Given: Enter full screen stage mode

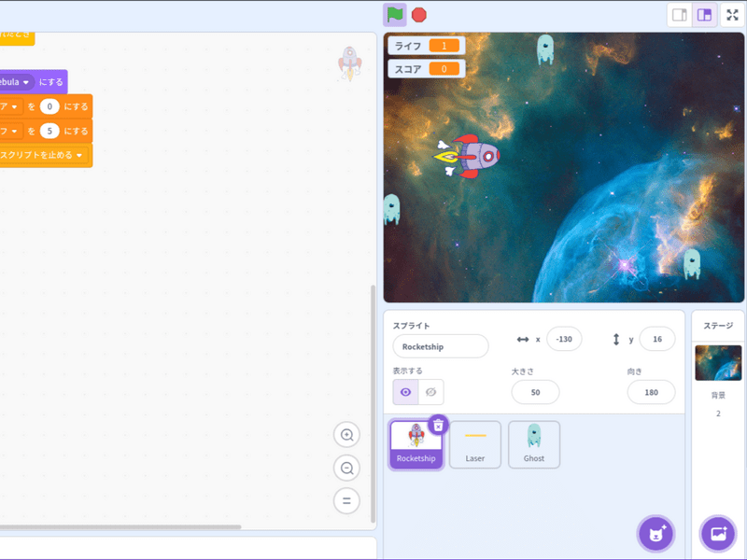Looking at the screenshot, I should click(731, 15).
